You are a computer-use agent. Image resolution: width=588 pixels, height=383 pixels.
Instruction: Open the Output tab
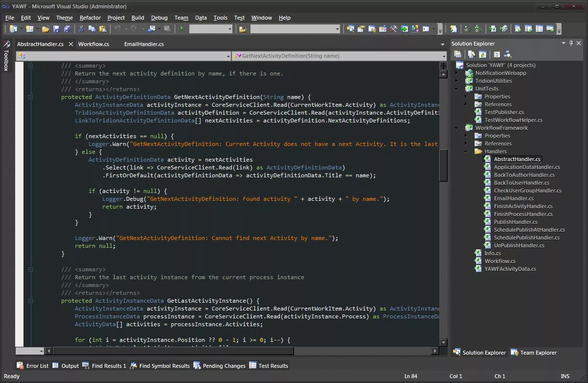66,366
